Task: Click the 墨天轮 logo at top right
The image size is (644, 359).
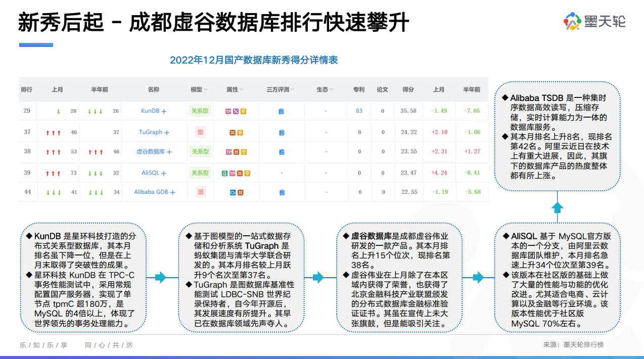Action: coord(595,22)
